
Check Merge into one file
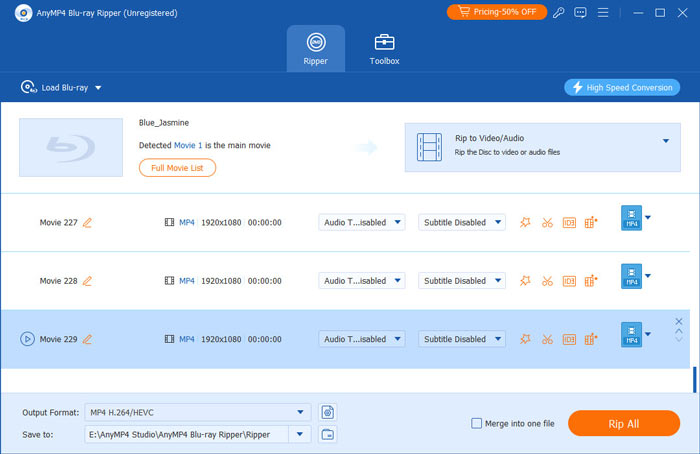pyautogui.click(x=476, y=423)
